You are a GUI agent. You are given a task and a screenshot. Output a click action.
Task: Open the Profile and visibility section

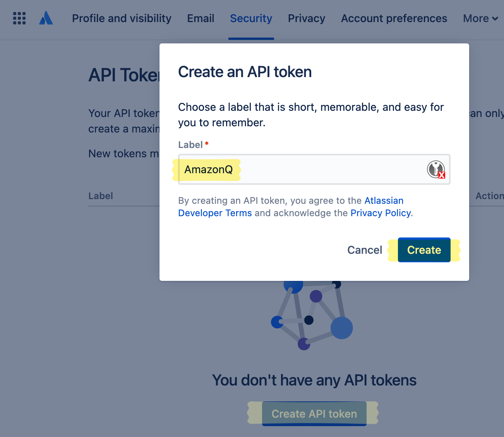coord(122,18)
